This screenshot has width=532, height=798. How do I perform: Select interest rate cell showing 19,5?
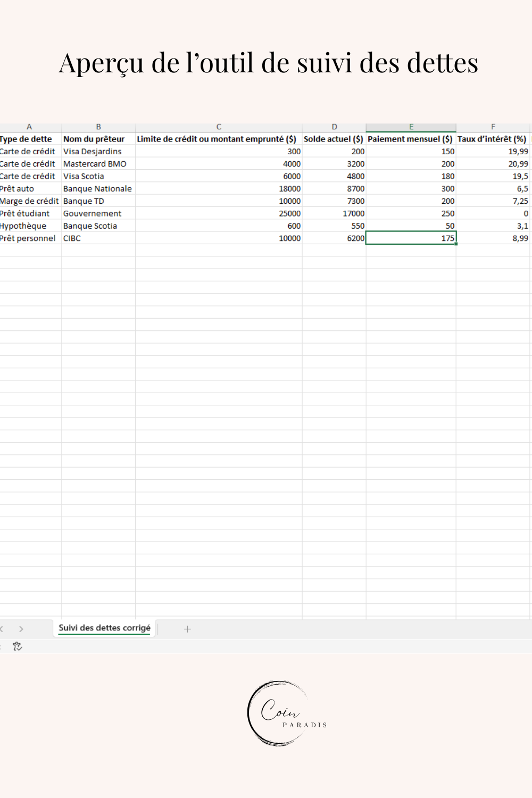[x=493, y=176]
